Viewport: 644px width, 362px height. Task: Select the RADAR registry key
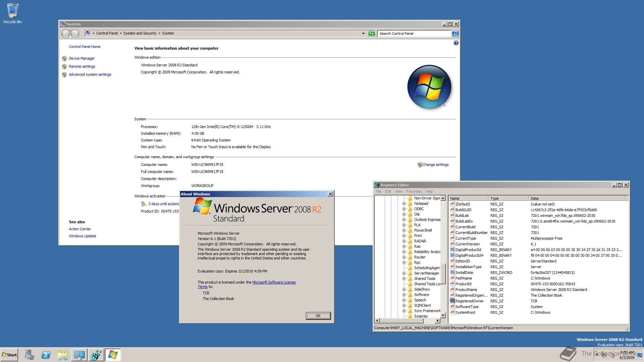[420, 241]
